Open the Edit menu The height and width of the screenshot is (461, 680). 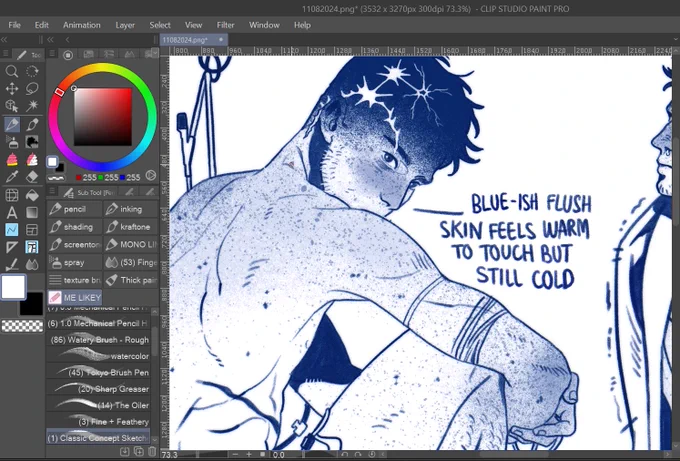[42, 25]
